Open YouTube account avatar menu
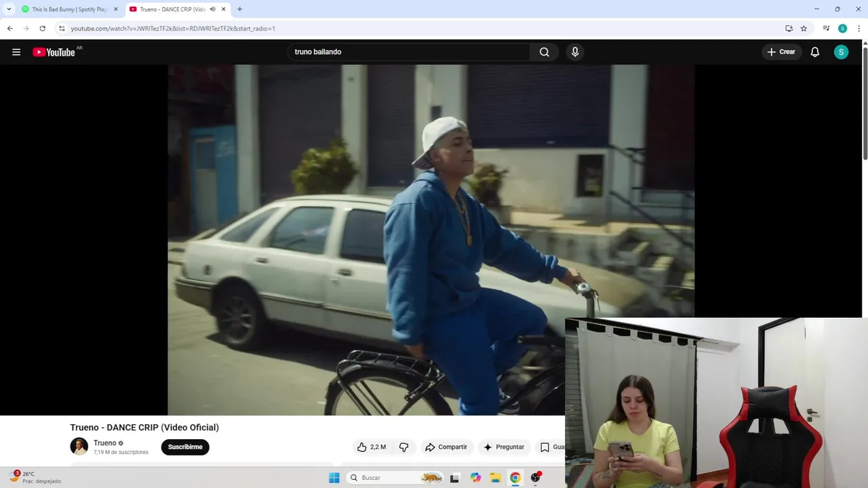The height and width of the screenshot is (488, 868). (841, 52)
